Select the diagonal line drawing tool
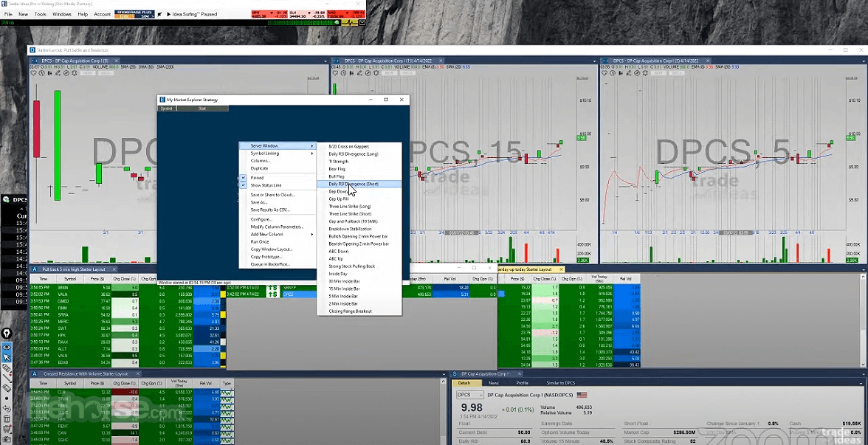The width and height of the screenshot is (868, 445). (6, 378)
